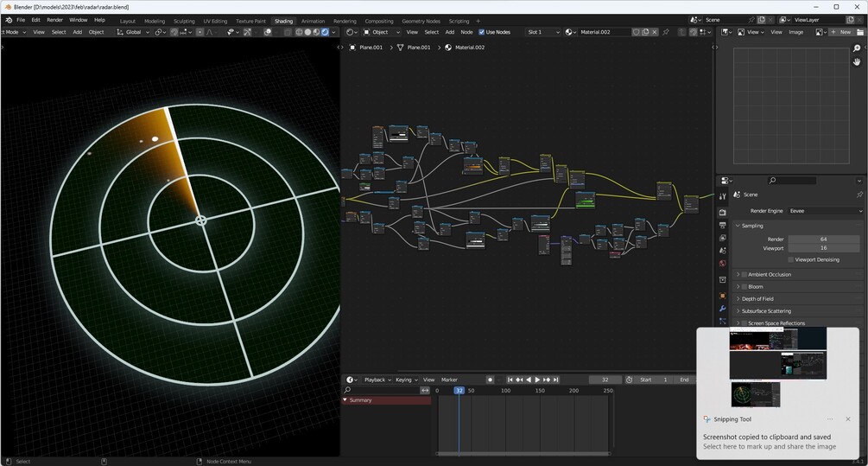Open the Render Engine Eevee dropdown
The height and width of the screenshot is (466, 868).
[824, 211]
